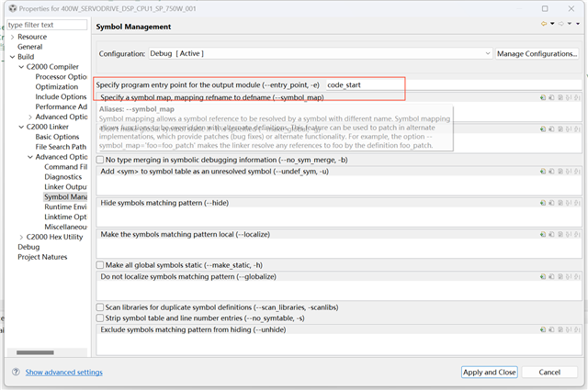Collapse the C2000 Compiler tree node
This screenshot has height=390, width=588.
pos(21,67)
